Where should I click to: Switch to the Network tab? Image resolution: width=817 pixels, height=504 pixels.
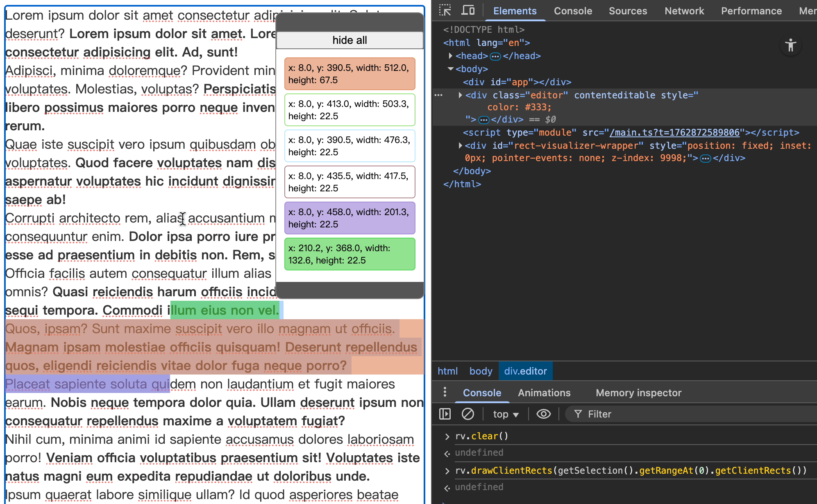tap(684, 11)
